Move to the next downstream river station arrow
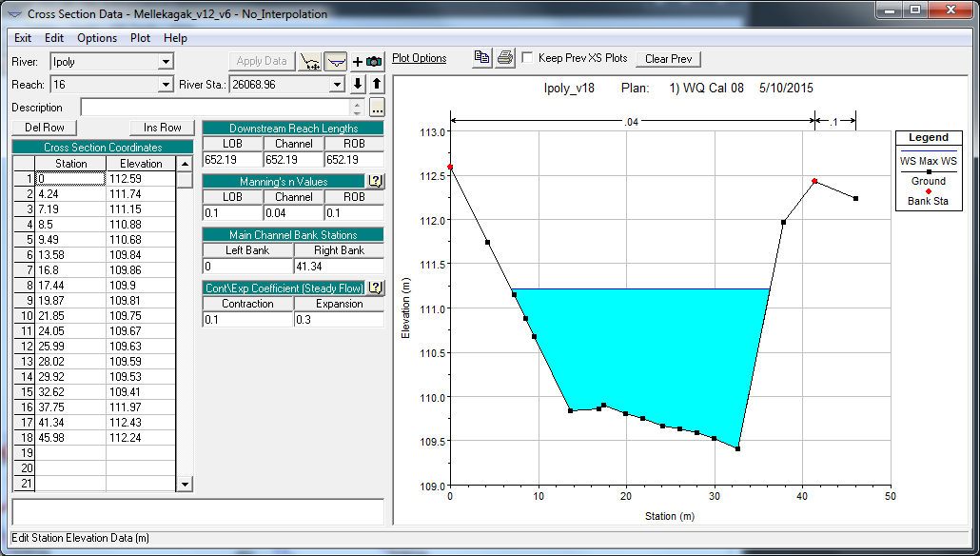The height and width of the screenshot is (556, 980). click(358, 84)
